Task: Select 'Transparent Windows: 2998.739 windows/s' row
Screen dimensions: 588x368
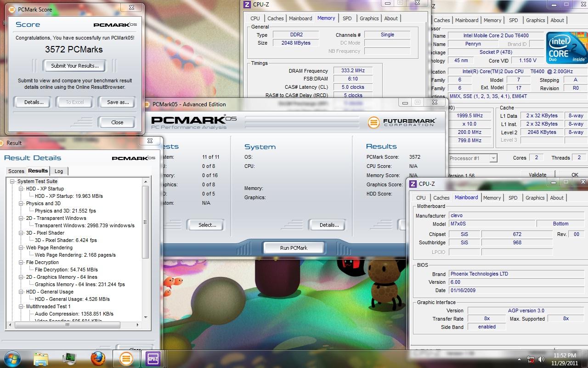Action: 85,225
